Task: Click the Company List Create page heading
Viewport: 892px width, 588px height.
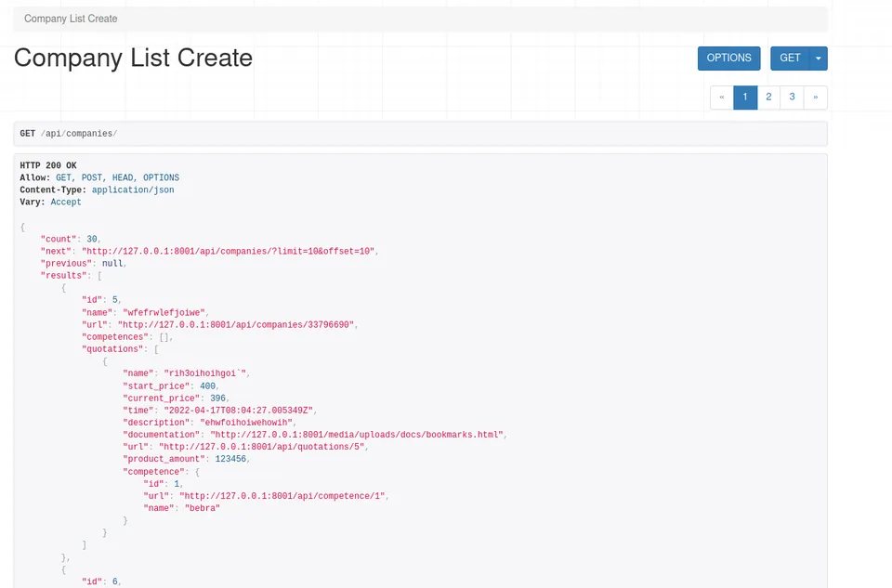Action: (133, 58)
